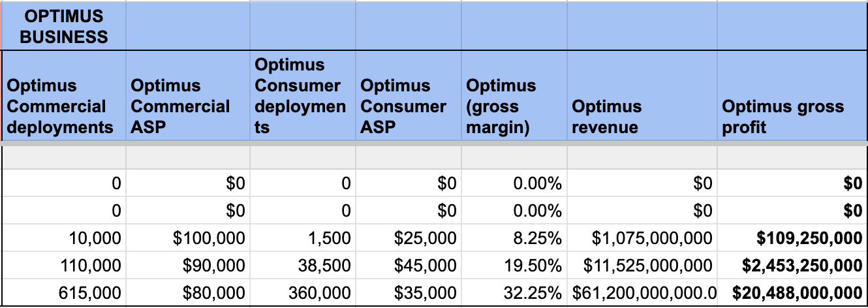Select the 8.25% gross margin cell
868x308 pixels.
[x=514, y=239]
